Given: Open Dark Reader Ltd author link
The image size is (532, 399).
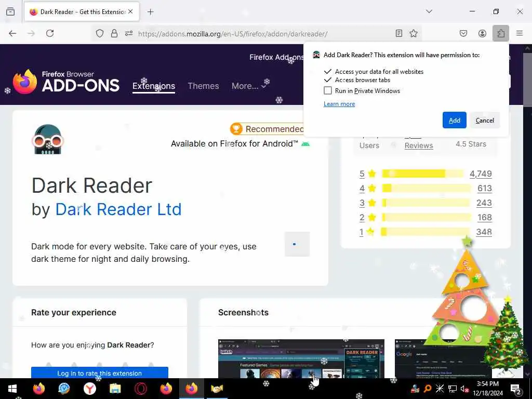Looking at the screenshot, I should click(x=118, y=209).
